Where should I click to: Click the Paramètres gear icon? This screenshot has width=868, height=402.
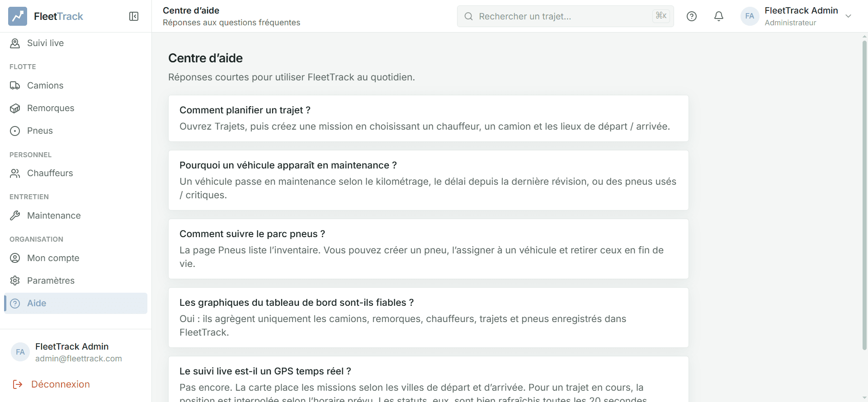tap(15, 280)
